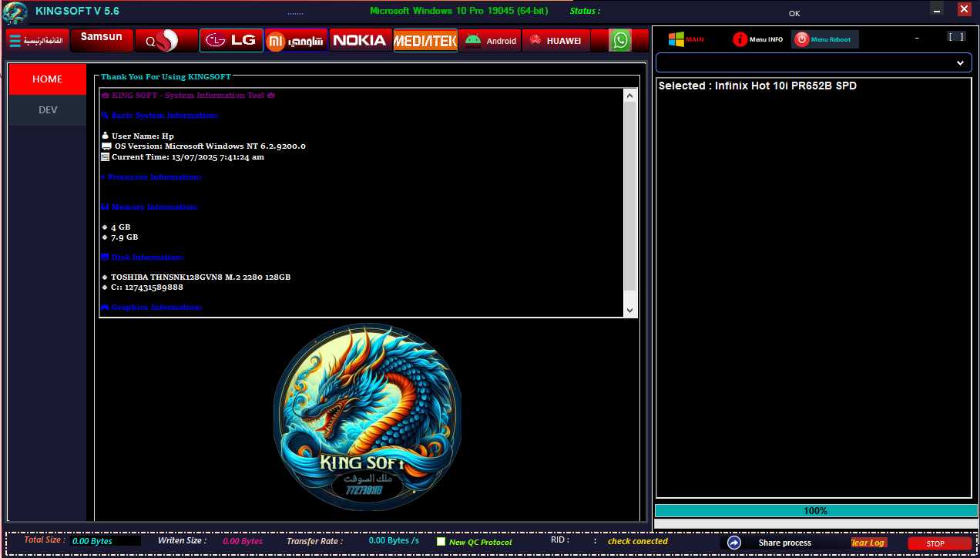Open the Menu INFO dropdown

click(x=758, y=39)
